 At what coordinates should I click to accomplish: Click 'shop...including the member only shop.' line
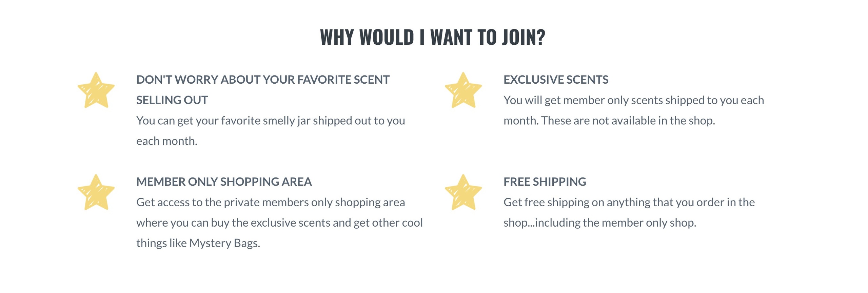pyautogui.click(x=599, y=223)
